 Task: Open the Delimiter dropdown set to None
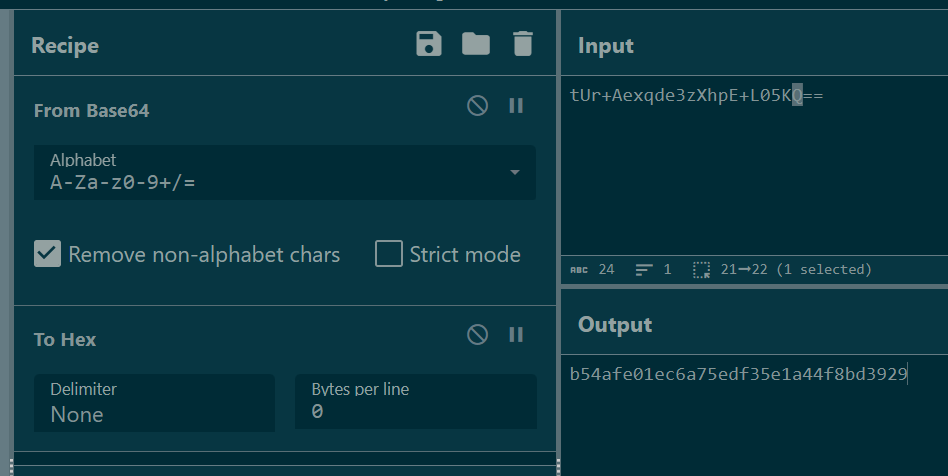[x=154, y=403]
